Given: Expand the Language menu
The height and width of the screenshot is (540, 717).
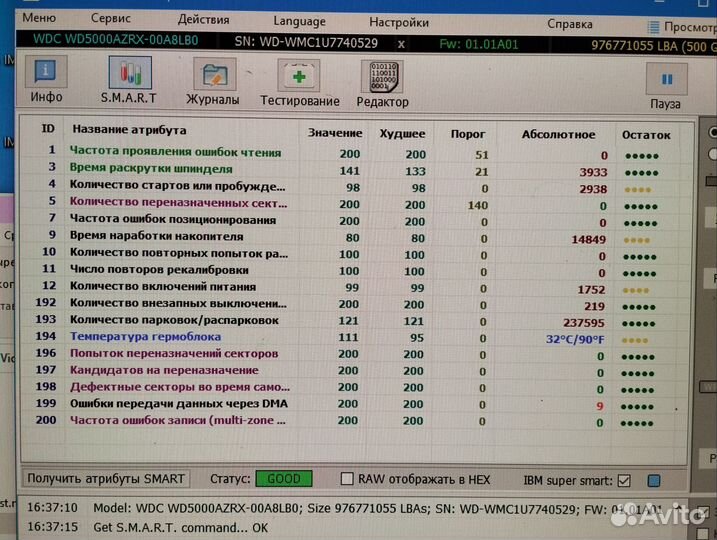Looking at the screenshot, I should click(x=299, y=21).
